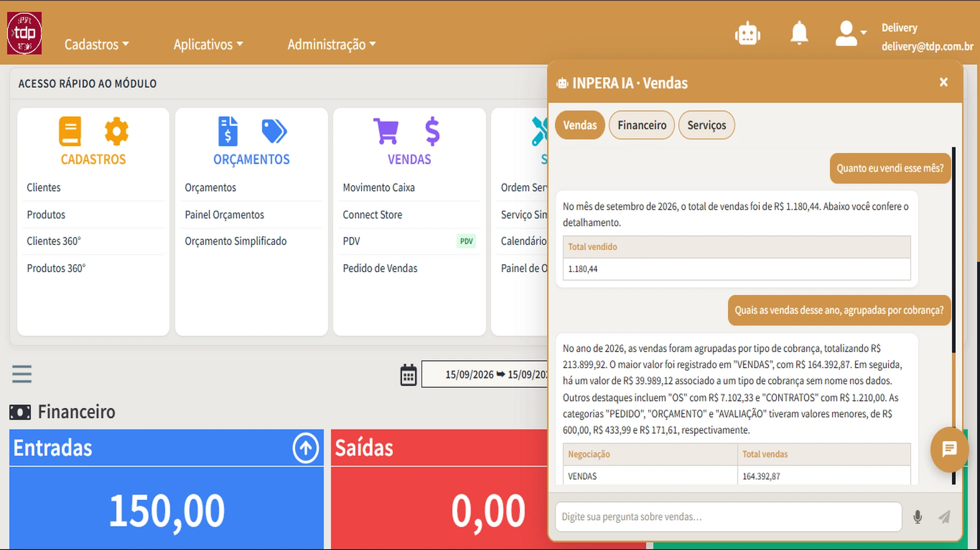Click the chat panel vertical scrollbar
The height and width of the screenshot is (550, 980).
pyautogui.click(x=954, y=316)
